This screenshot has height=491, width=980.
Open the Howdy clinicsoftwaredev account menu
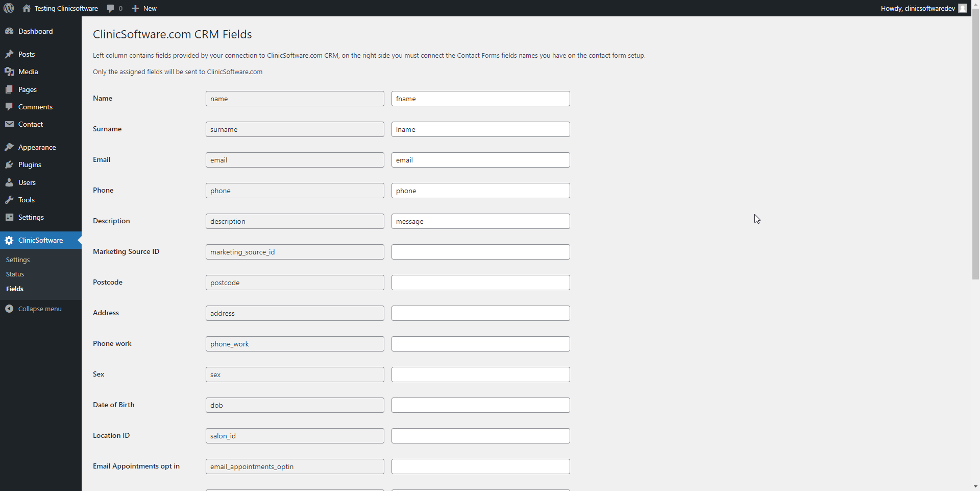coord(917,8)
